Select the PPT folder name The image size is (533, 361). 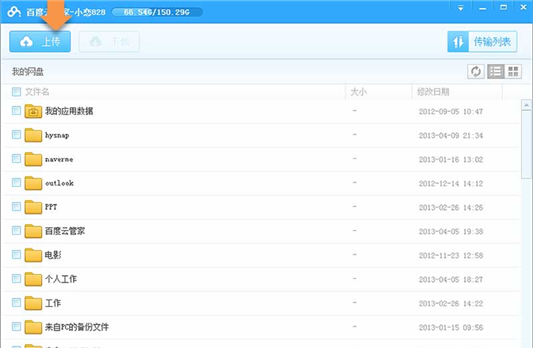51,207
